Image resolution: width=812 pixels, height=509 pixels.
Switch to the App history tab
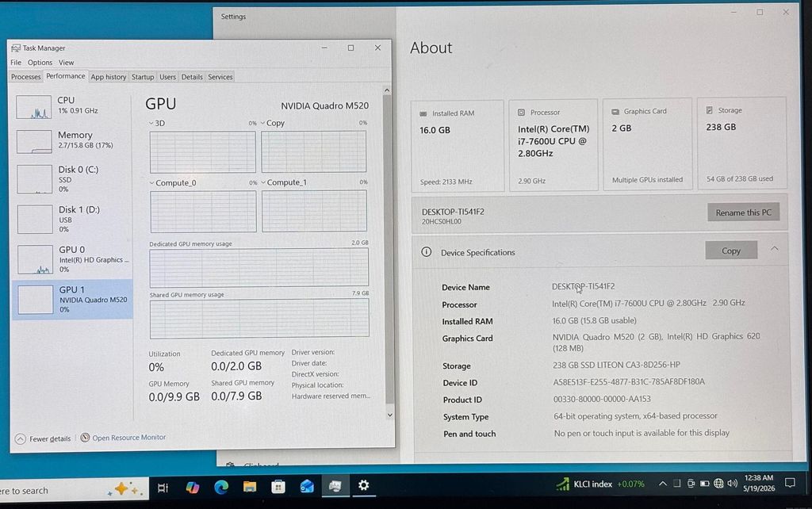[x=108, y=77]
